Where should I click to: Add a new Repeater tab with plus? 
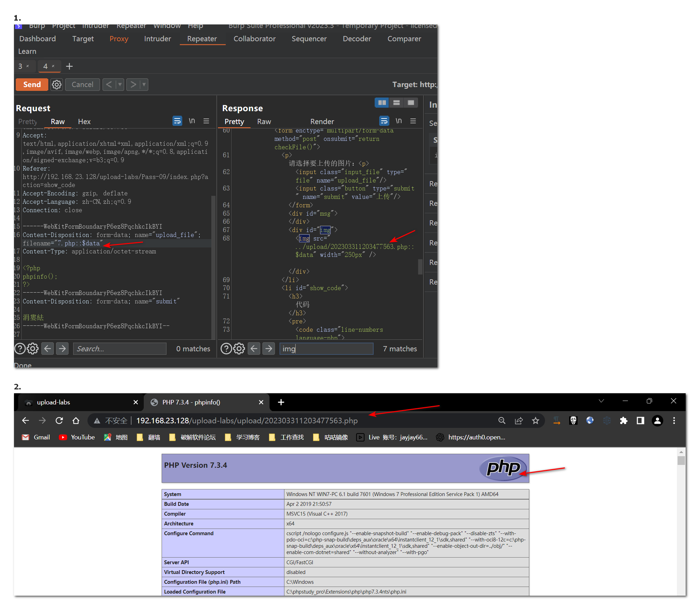point(69,66)
